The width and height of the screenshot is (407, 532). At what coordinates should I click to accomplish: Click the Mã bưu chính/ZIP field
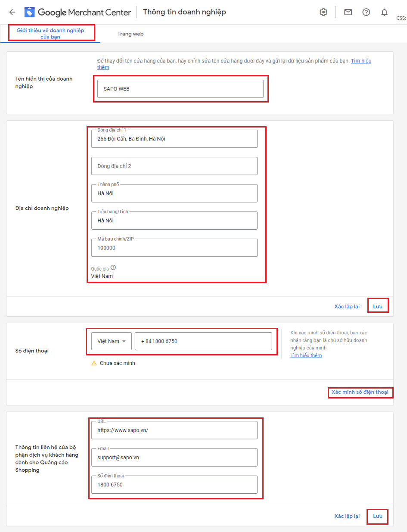(174, 248)
